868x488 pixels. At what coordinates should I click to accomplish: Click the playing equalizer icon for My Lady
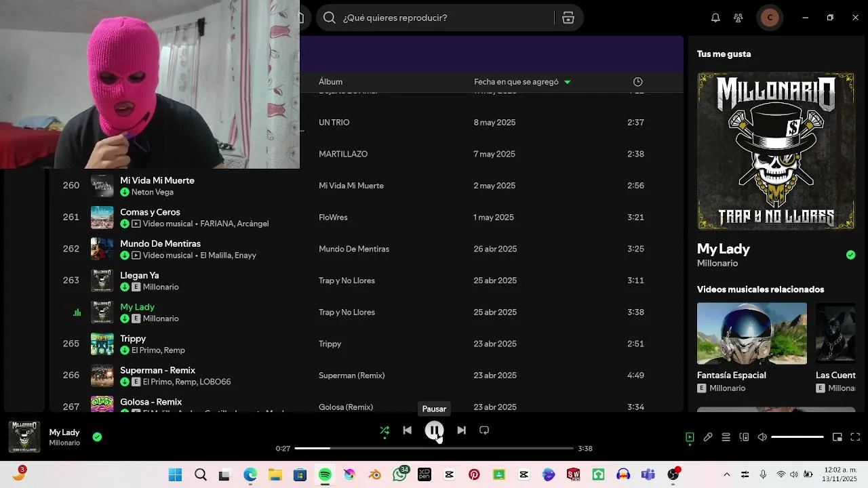coord(77,312)
